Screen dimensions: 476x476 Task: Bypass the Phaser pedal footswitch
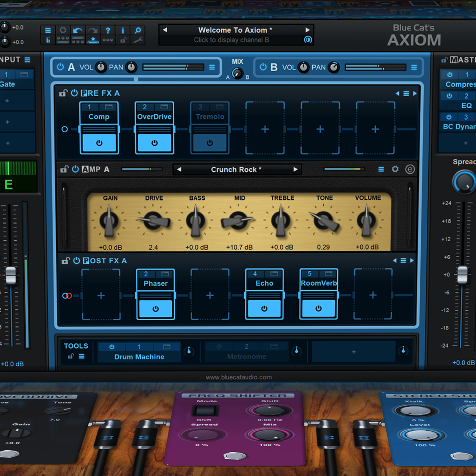(156, 309)
